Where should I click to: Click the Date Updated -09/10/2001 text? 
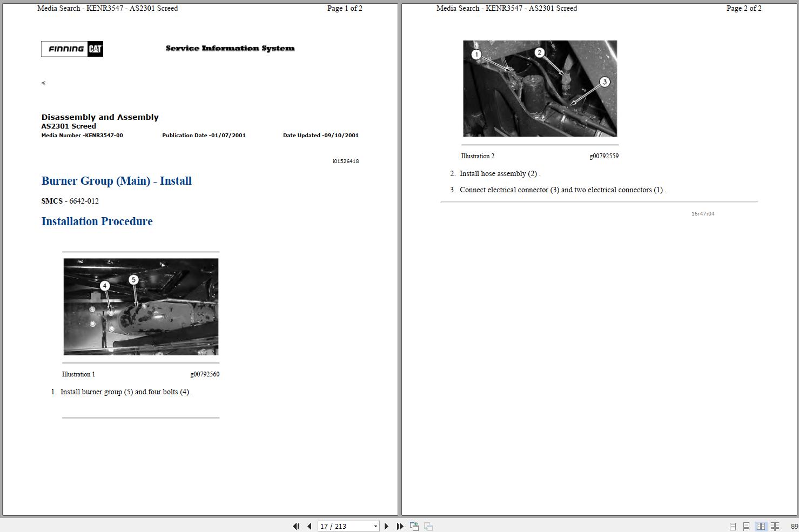[321, 136]
